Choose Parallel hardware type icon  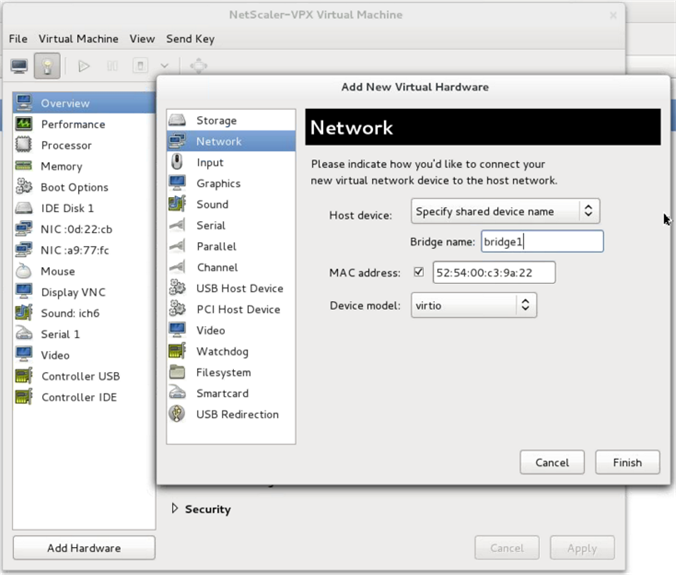(177, 246)
